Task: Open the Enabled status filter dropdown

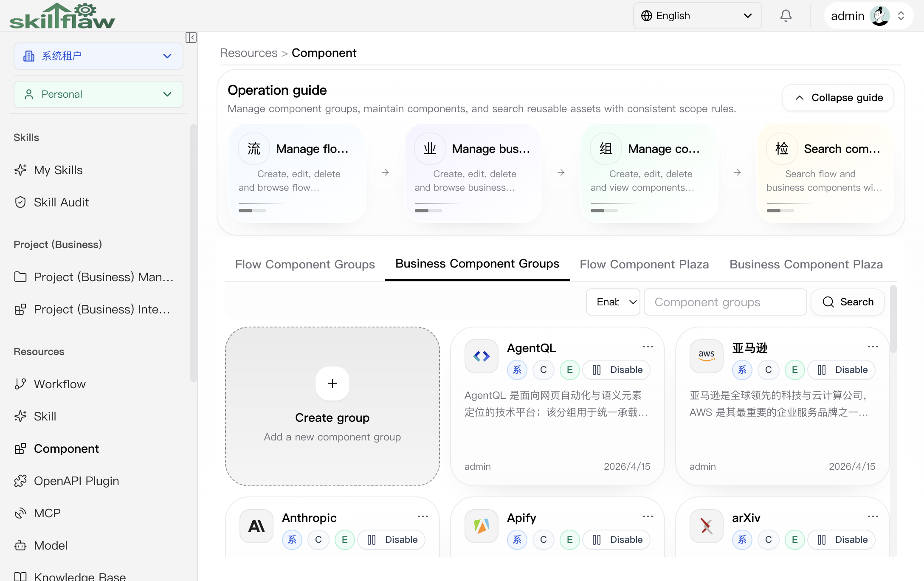Action: tap(613, 302)
